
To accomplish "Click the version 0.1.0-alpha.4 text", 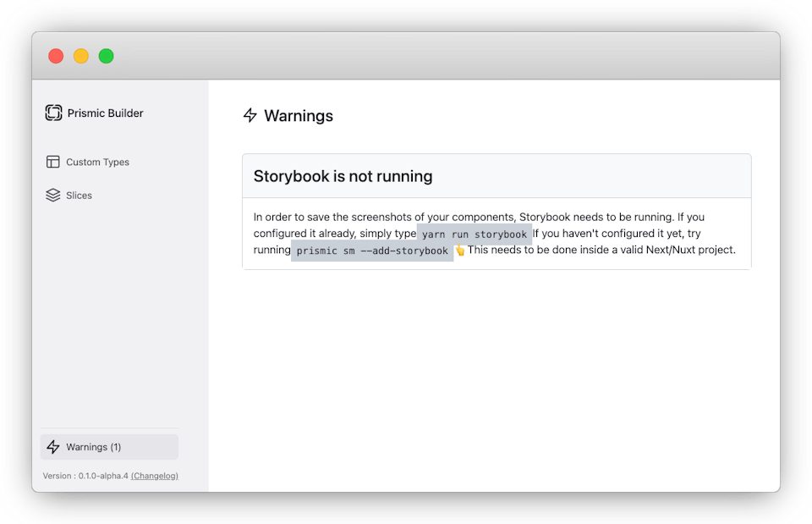I will tap(85, 476).
